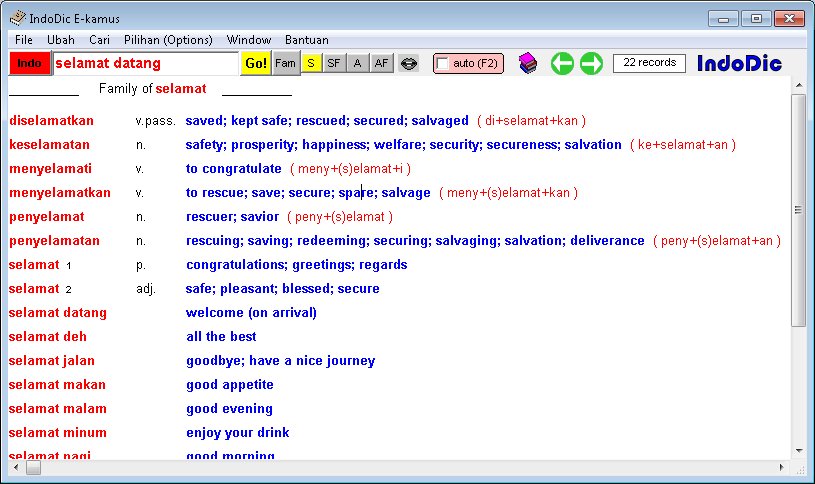Click the entry 'selamat 2'
The height and width of the screenshot is (484, 815).
(40, 289)
